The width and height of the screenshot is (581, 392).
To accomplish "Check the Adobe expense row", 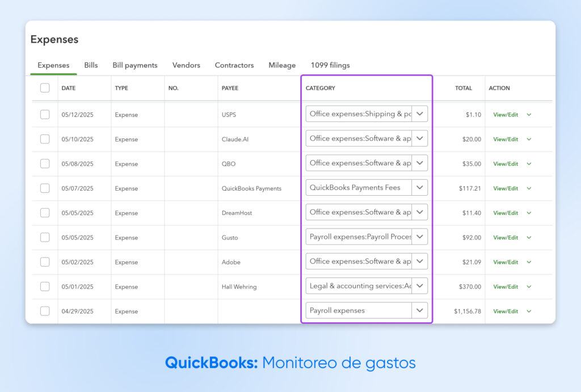I will [x=45, y=262].
